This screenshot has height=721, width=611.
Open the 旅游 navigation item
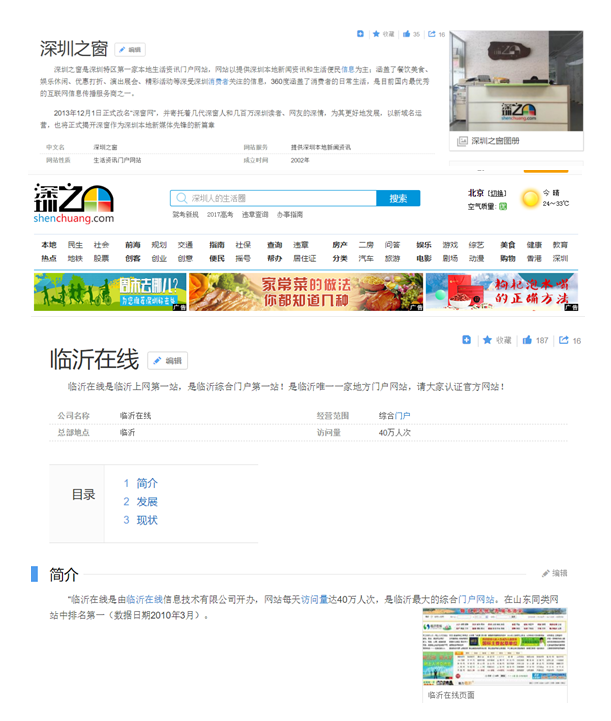393,258
